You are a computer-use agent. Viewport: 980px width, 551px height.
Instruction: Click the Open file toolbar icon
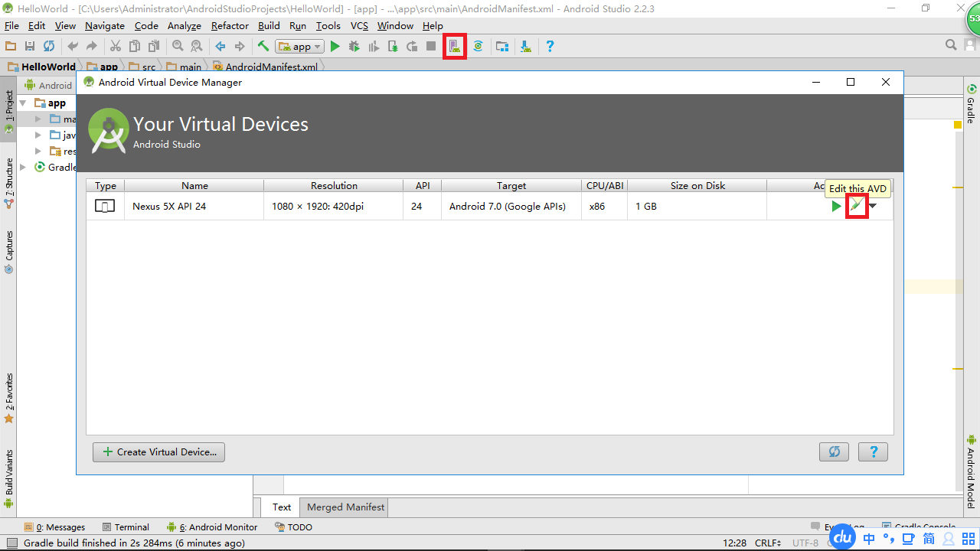11,46
